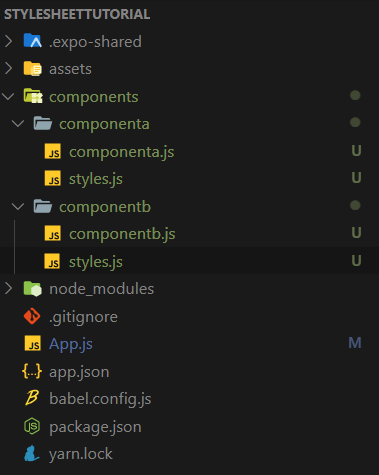This screenshot has height=475, width=379.
Task: Click the STYLESHEETTUTORIAL explorer header
Action: tap(77, 14)
